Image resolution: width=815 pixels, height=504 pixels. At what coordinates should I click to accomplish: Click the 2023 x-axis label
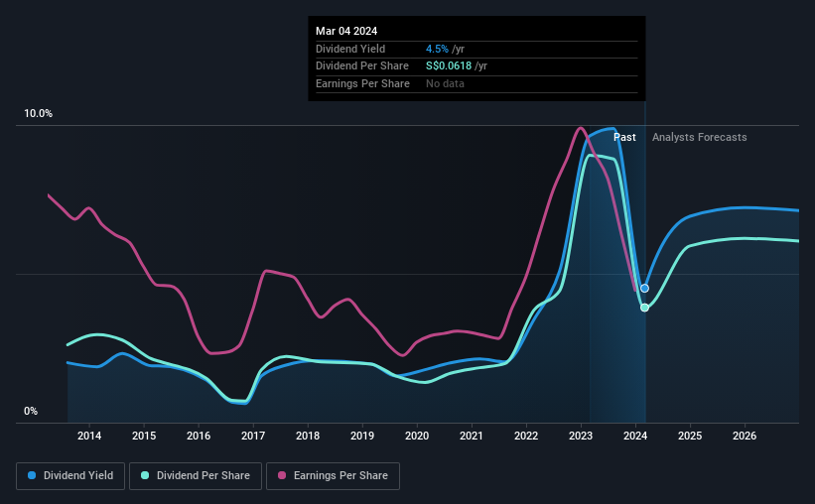[x=581, y=436]
